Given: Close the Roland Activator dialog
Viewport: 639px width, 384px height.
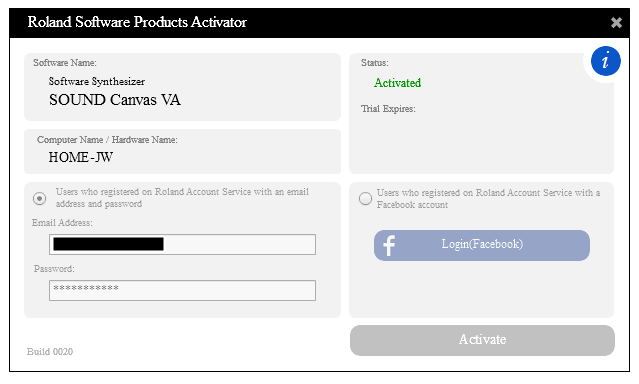Looking at the screenshot, I should 616,22.
